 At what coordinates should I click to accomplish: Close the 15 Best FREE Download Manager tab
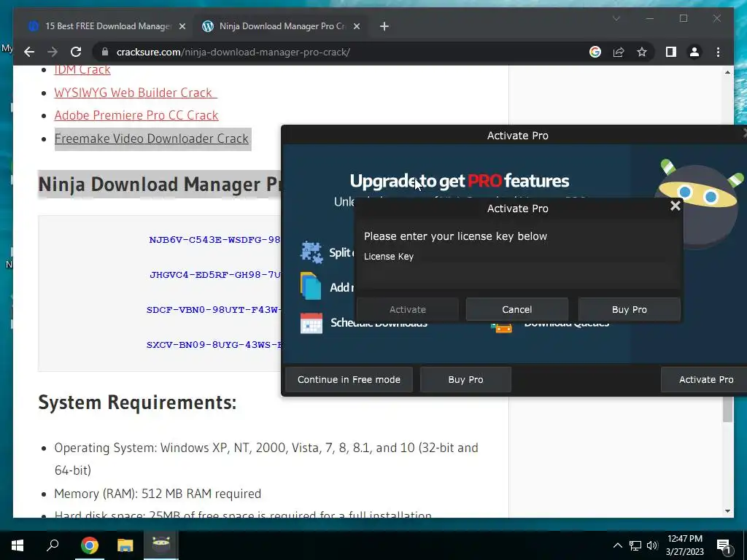pyautogui.click(x=182, y=26)
